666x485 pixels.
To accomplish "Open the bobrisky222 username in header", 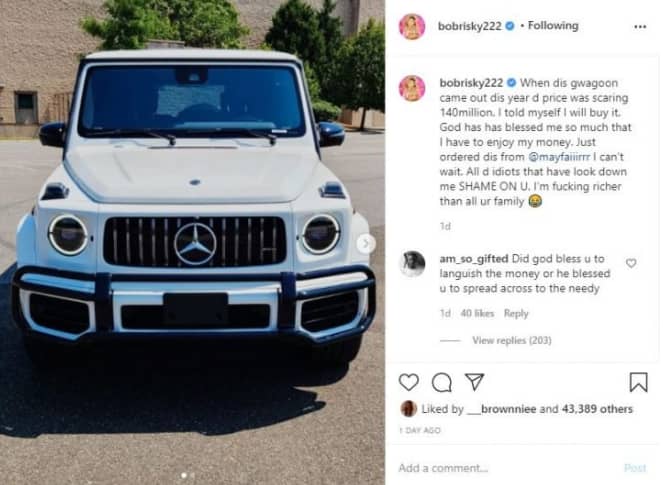I will [469, 26].
